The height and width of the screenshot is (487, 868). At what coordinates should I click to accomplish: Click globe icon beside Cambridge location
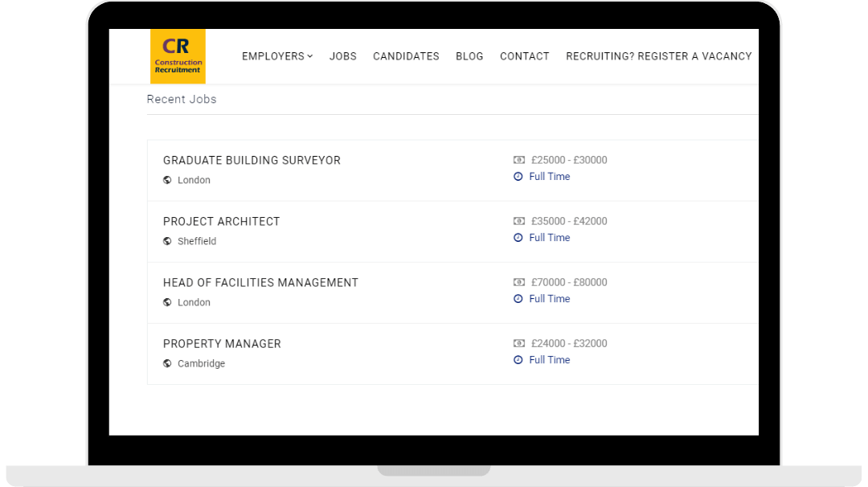167,363
